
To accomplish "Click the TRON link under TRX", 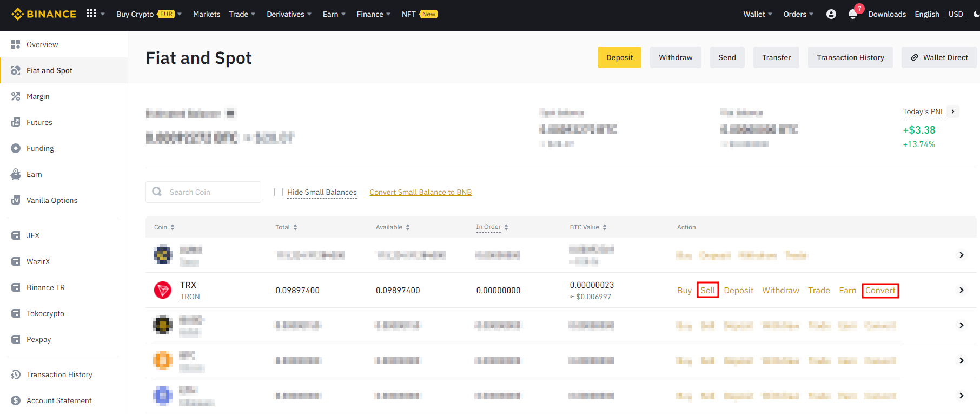I will click(190, 297).
